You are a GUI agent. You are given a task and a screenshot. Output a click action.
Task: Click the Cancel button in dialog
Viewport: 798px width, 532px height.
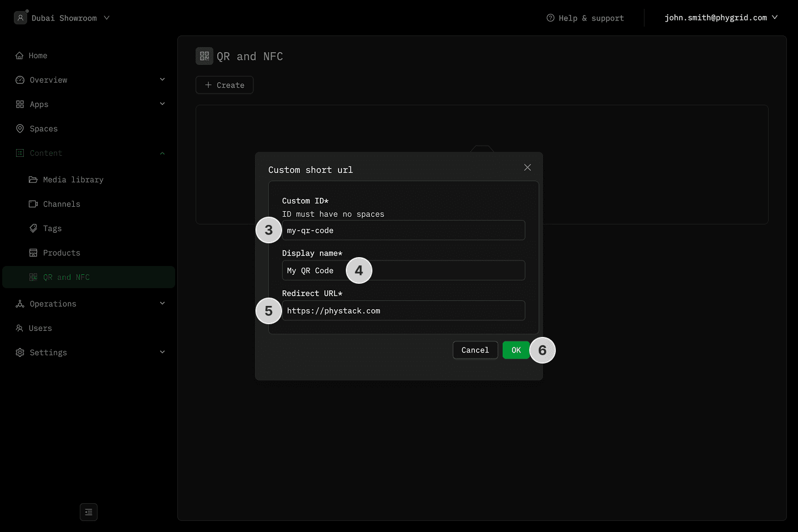[475, 350]
